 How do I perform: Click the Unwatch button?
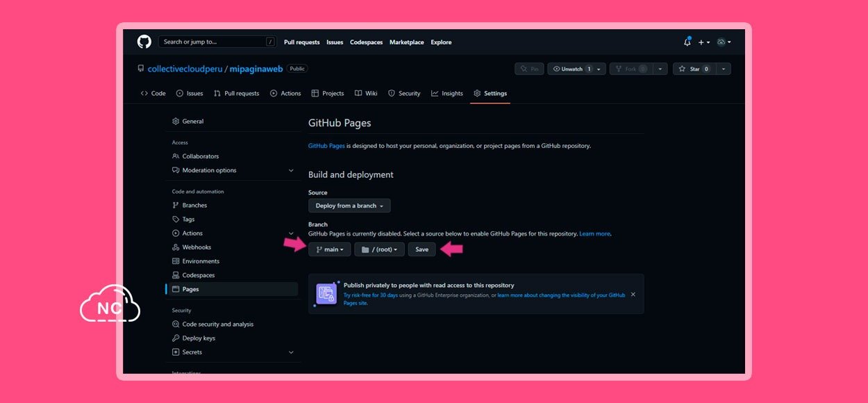pyautogui.click(x=572, y=69)
